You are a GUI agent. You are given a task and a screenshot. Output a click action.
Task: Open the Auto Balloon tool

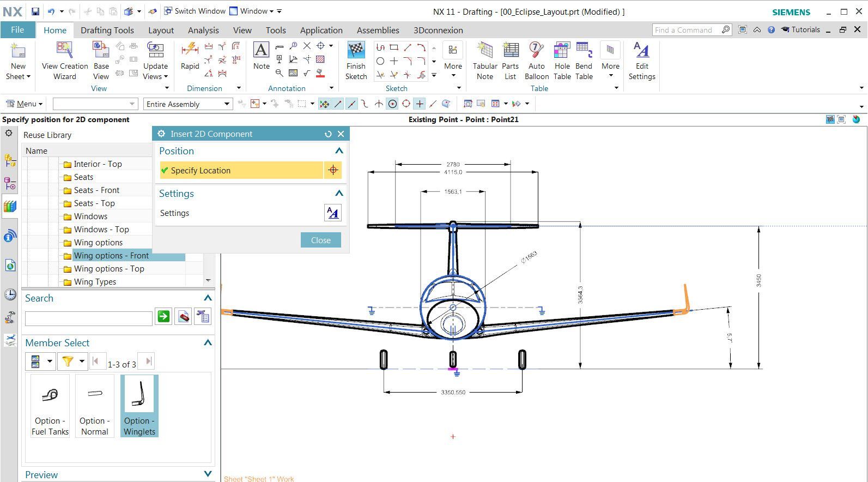[537, 61]
